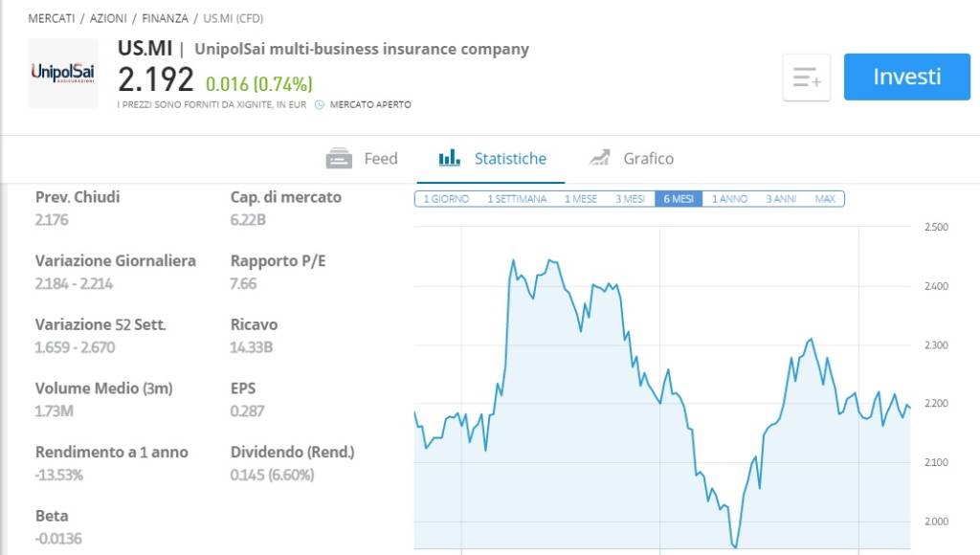Click the Grafico trend chart icon
The image size is (980, 555).
coord(599,158)
